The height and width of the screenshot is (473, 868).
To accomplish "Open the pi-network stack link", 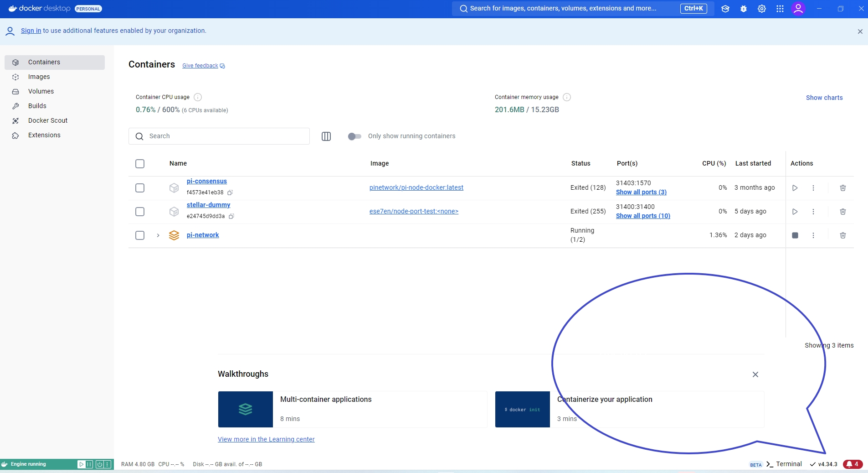I will [203, 235].
